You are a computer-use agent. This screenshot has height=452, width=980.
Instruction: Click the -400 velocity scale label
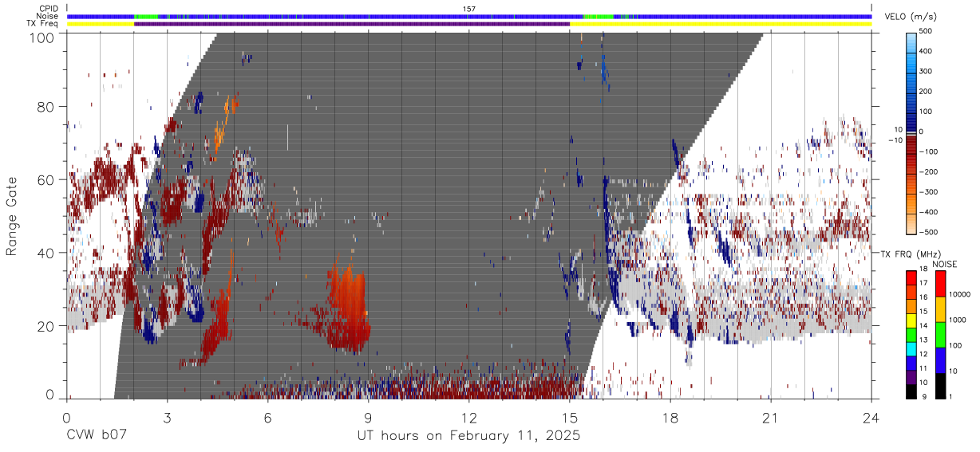pyautogui.click(x=931, y=212)
